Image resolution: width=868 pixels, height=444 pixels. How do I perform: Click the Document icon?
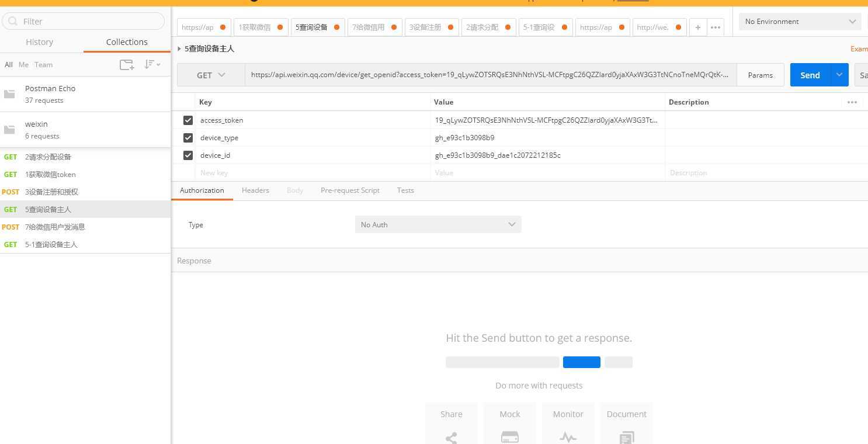click(x=627, y=438)
